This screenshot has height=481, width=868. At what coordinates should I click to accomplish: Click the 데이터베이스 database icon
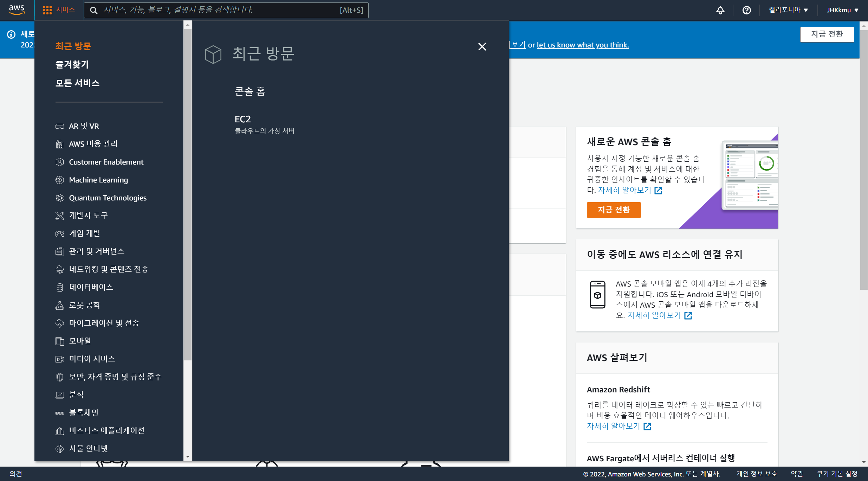pyautogui.click(x=60, y=287)
